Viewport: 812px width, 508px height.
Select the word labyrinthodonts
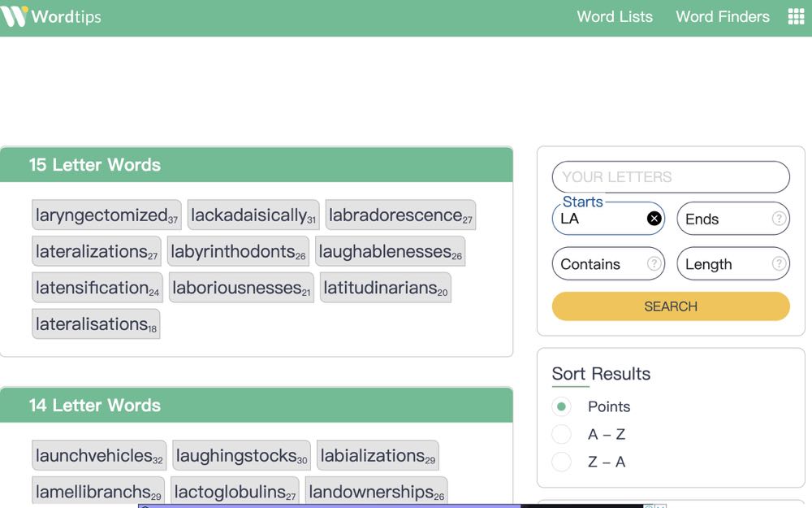pyautogui.click(x=237, y=252)
